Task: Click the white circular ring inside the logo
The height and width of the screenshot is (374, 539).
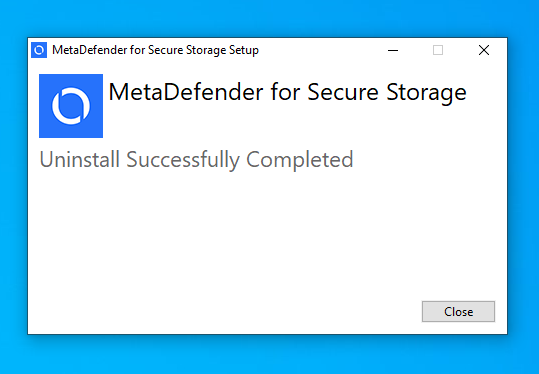Action: [71, 106]
